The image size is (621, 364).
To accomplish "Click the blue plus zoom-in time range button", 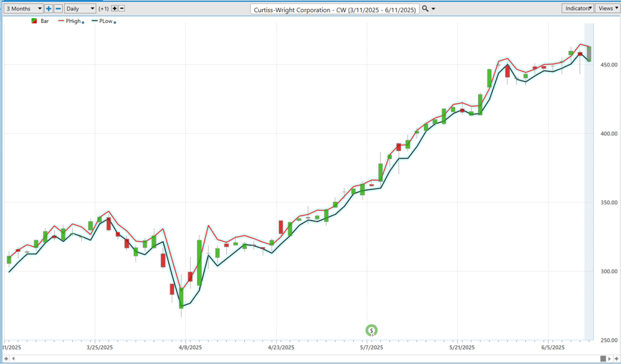I will pyautogui.click(x=49, y=8).
